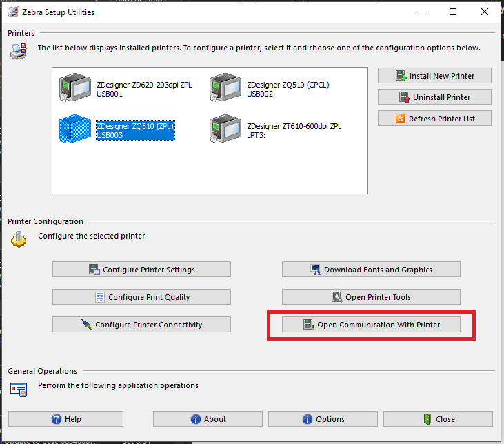Click the Close button with door icon
Screen dimensions: 504x444
tap(438, 419)
